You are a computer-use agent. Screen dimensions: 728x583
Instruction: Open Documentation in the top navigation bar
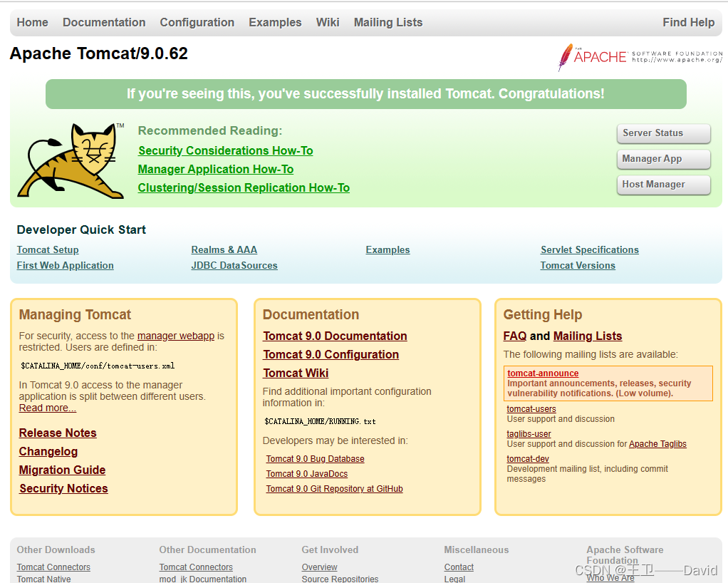point(104,22)
